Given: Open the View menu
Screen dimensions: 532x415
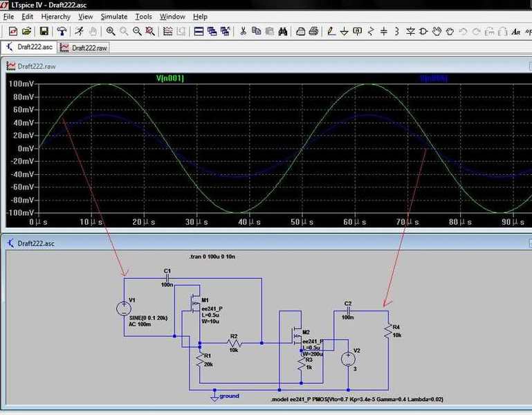Looking at the screenshot, I should click(x=86, y=17).
